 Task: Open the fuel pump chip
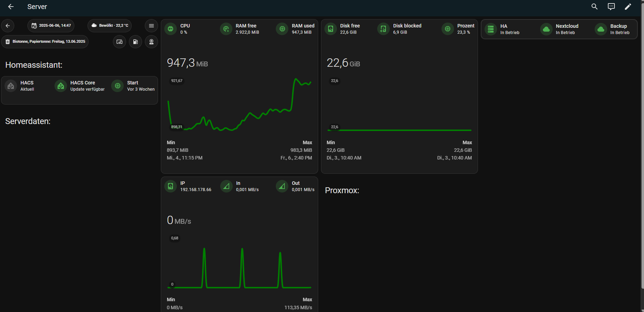point(135,42)
